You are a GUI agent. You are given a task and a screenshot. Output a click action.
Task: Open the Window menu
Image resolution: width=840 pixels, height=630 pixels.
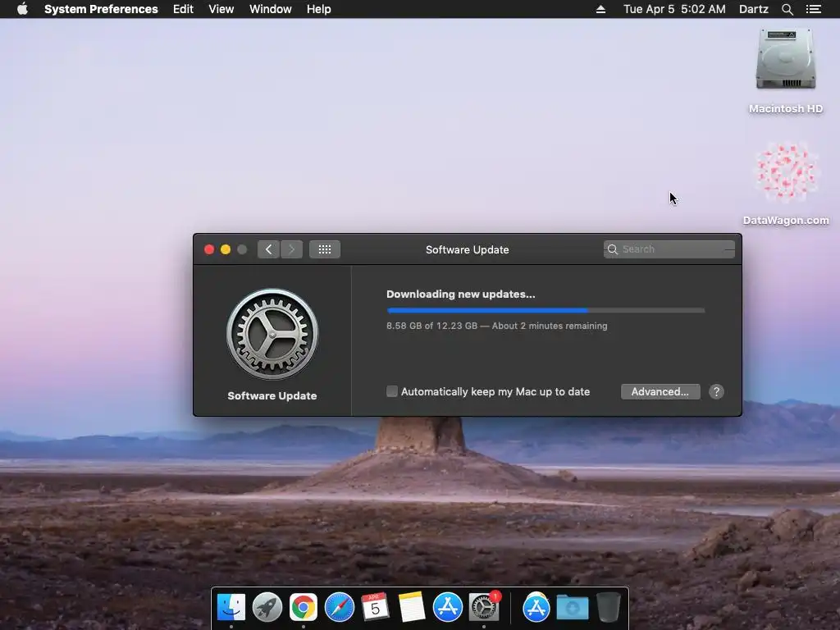pyautogui.click(x=270, y=9)
